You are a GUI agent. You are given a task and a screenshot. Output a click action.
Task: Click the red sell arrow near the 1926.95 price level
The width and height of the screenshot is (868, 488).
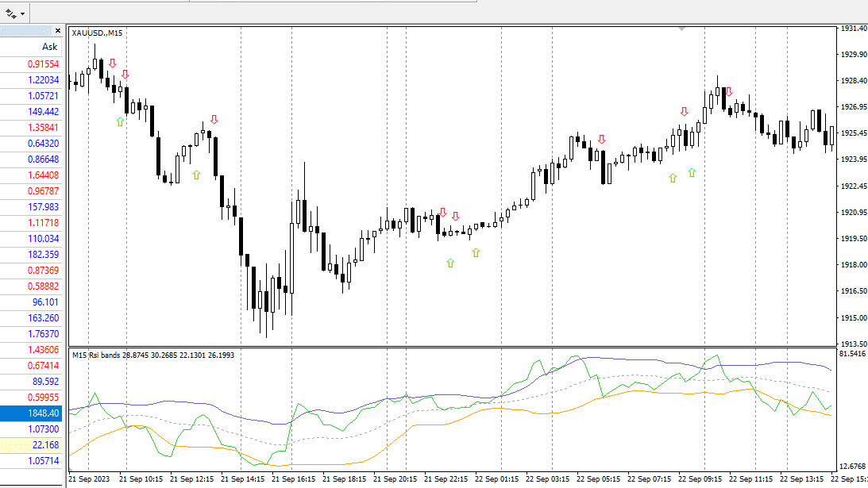click(685, 112)
